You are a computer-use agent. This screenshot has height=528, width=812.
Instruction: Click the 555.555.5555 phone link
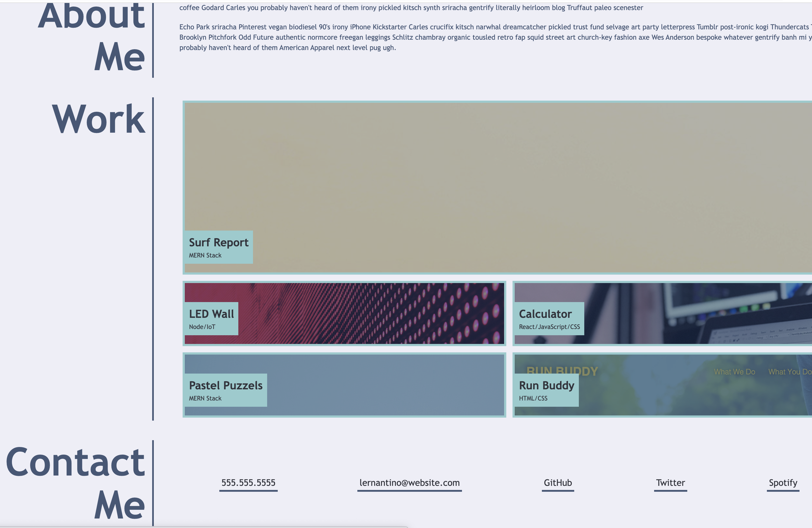(248, 483)
